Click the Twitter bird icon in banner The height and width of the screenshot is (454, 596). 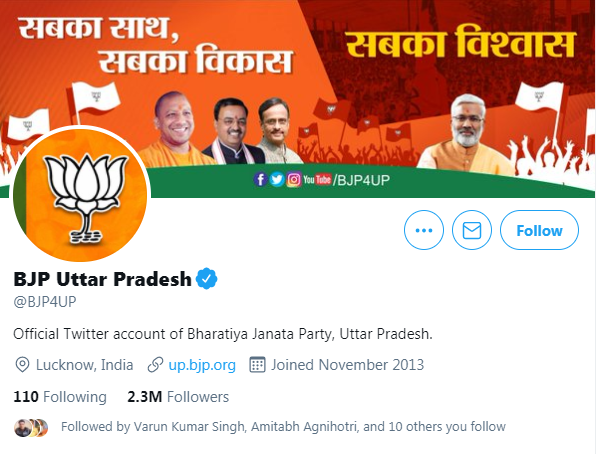click(x=277, y=179)
